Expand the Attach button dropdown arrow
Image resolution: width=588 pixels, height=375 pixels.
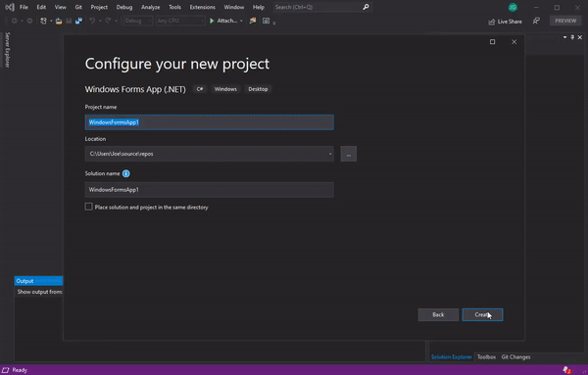[x=241, y=21]
